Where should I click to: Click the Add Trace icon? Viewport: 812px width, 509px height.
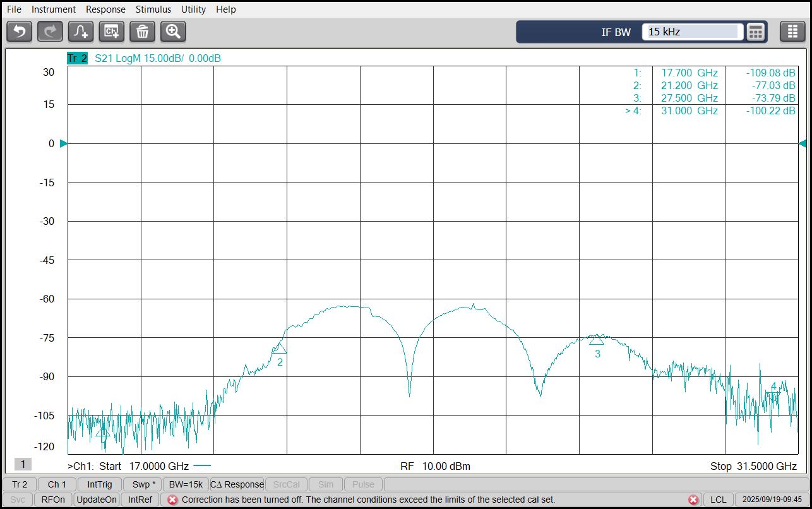coord(81,31)
